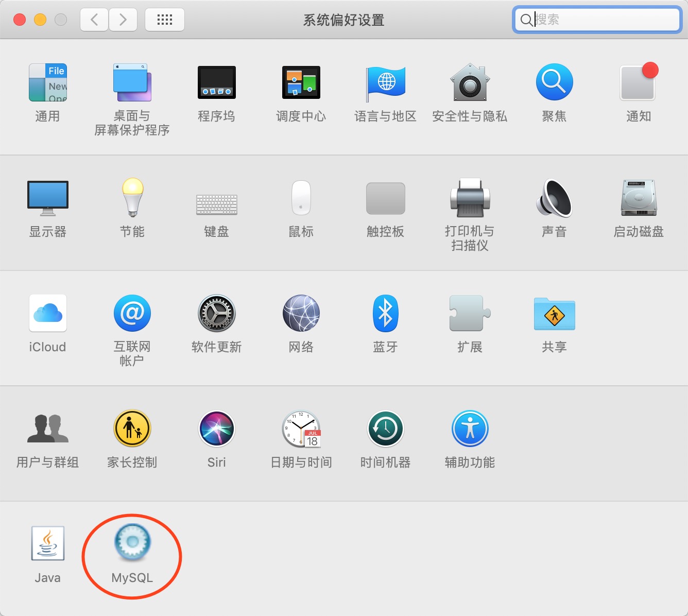This screenshot has height=616, width=688.
Task: Open 聚焦 preferences
Action: pos(554,82)
